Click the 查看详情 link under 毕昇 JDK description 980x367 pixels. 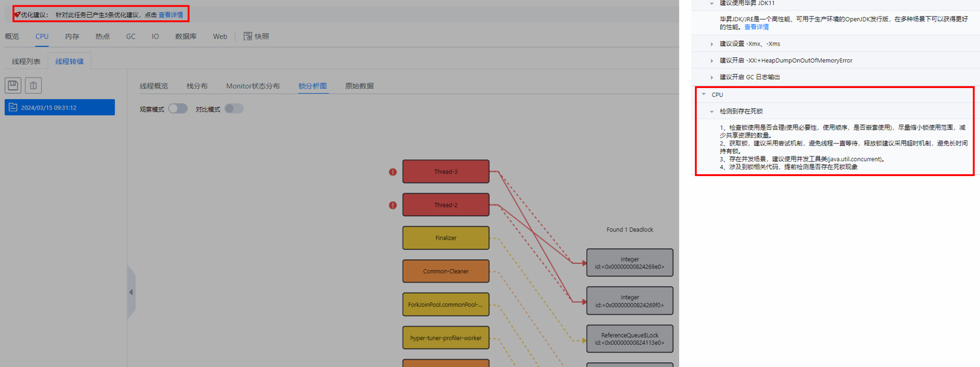(x=757, y=27)
